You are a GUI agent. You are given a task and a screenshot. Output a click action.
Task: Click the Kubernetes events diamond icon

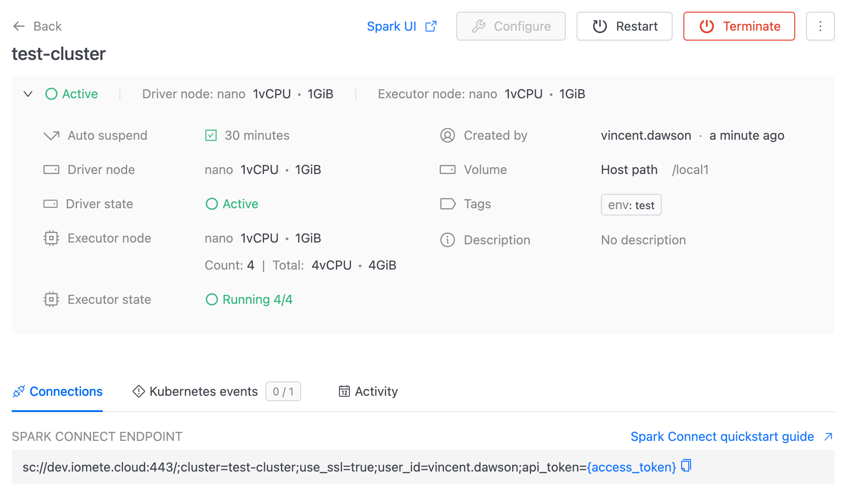tap(139, 391)
